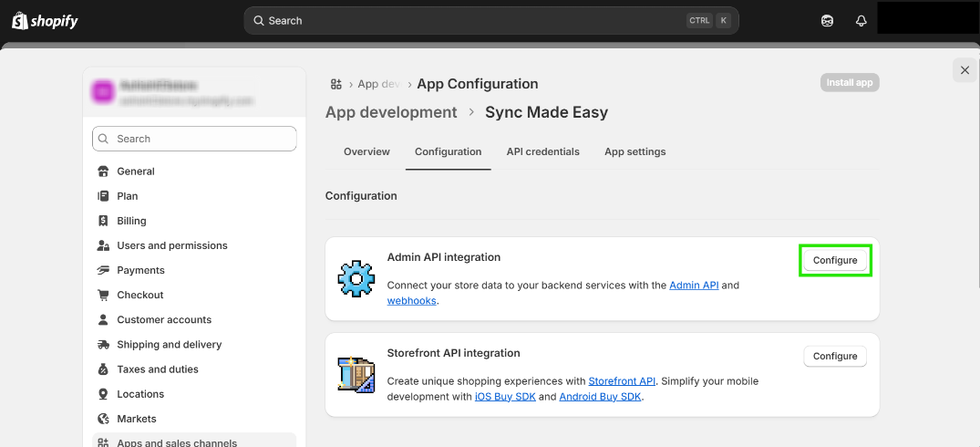Switch to the API credentials tab

[x=542, y=151]
